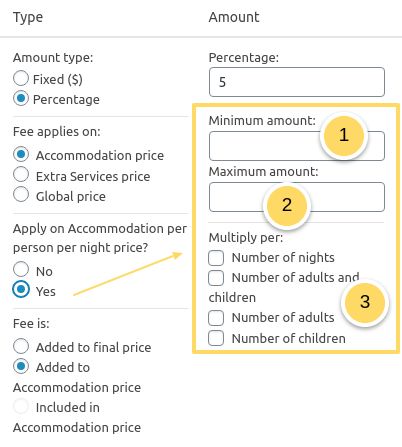Click the Percentage input field
Screen dimensions: 402x447
click(297, 82)
